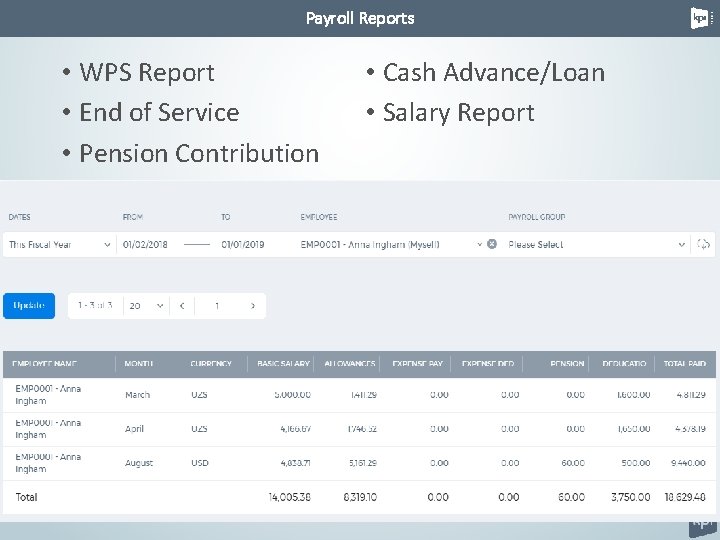Screen dimensions: 720x540
Task: Clear the selected employee with the X icon
Action: 491,244
